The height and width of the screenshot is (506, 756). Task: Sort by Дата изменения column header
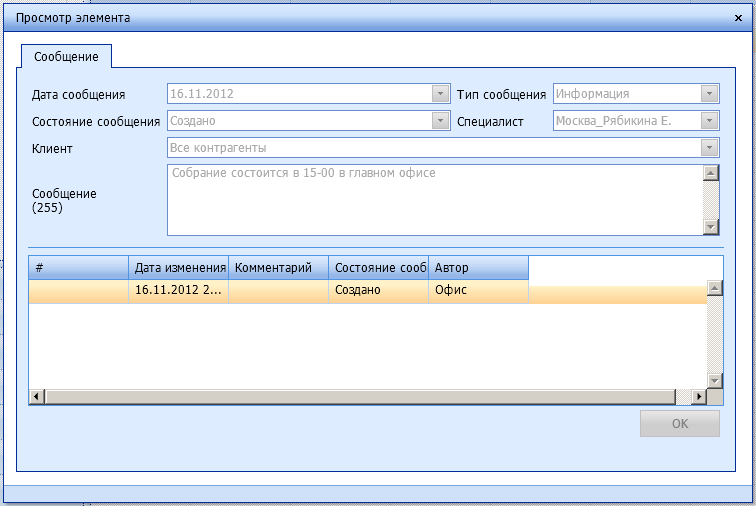178,268
